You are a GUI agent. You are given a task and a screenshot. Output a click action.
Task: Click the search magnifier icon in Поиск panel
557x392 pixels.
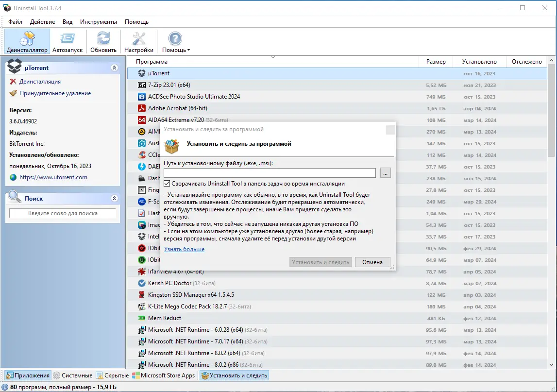click(15, 197)
